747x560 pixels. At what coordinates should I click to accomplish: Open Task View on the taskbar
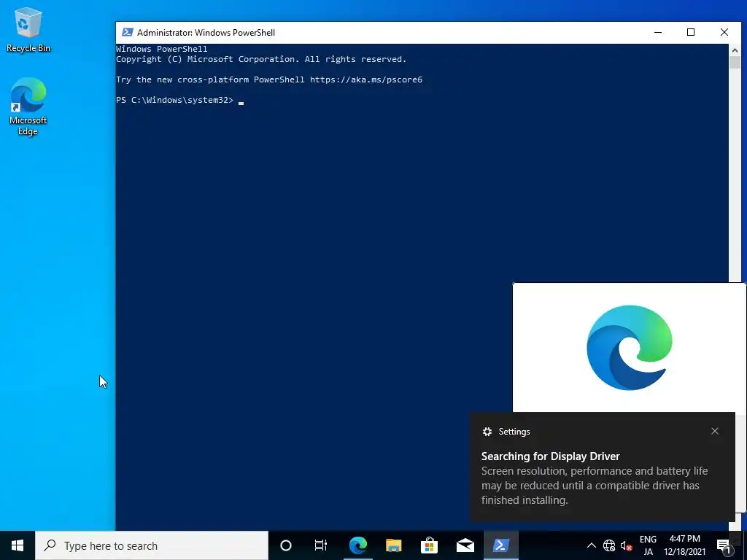(x=321, y=545)
